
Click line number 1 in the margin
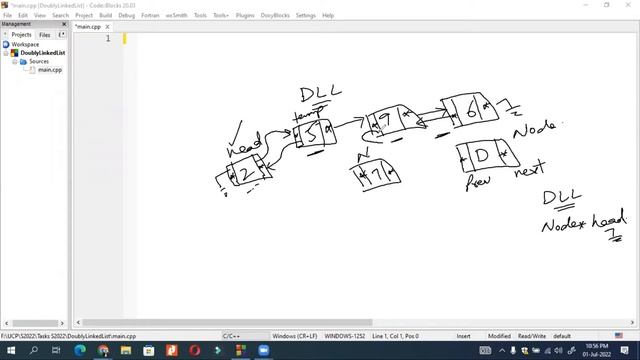[108, 38]
